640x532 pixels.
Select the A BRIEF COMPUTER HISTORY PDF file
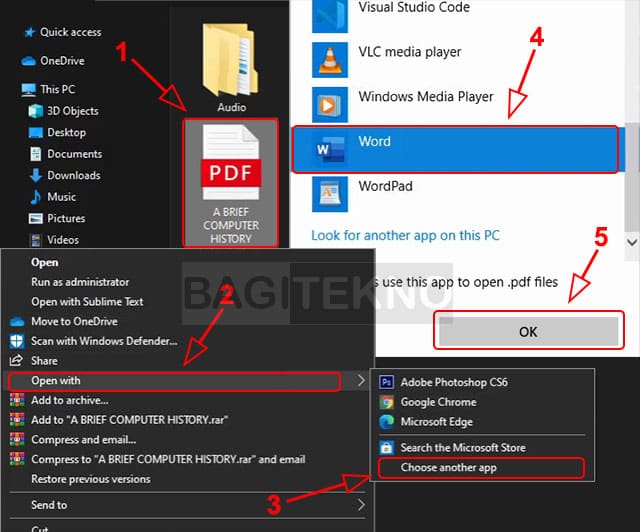pos(231,183)
